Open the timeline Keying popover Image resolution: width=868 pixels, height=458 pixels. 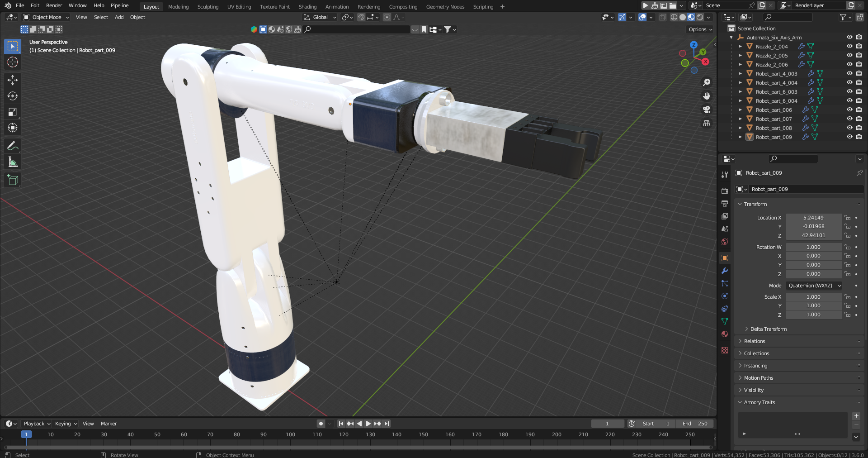click(x=66, y=424)
